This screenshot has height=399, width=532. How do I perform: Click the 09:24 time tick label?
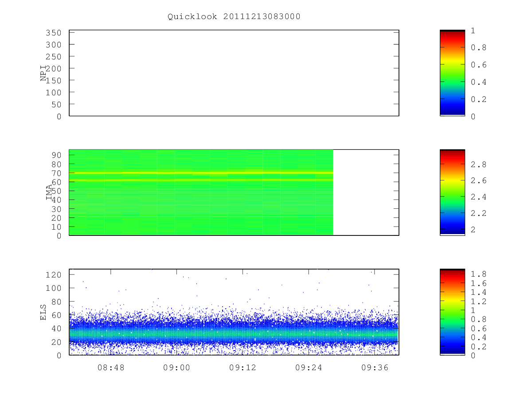(x=308, y=367)
